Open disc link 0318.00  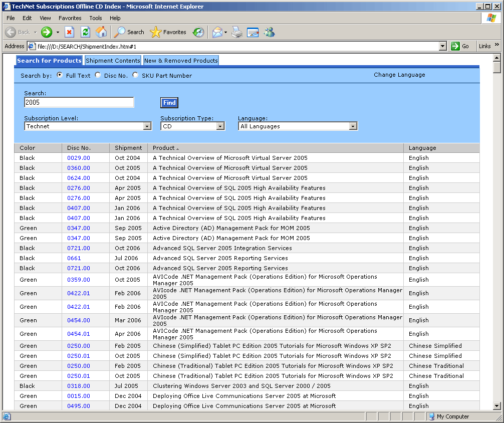(x=79, y=386)
